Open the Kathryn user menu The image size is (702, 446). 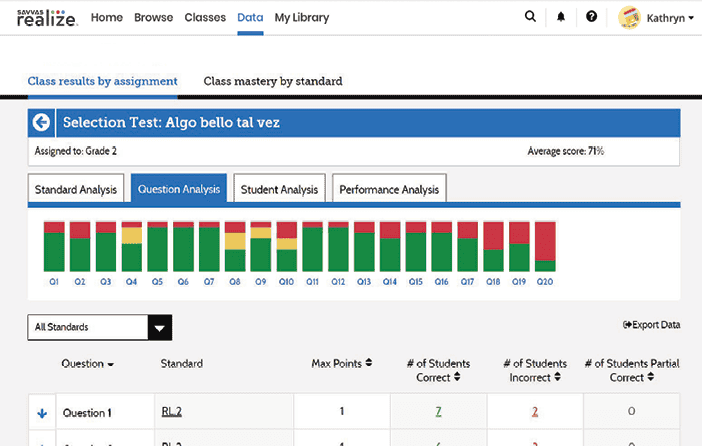[x=670, y=18]
